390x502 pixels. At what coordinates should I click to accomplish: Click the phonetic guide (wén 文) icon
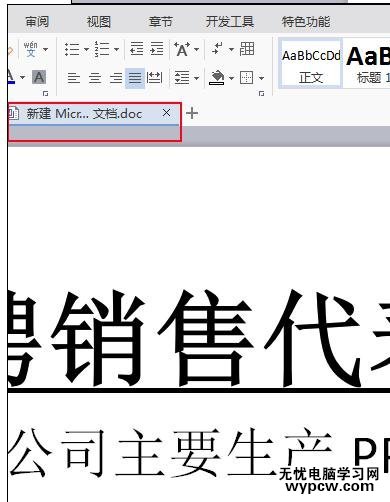(x=31, y=49)
